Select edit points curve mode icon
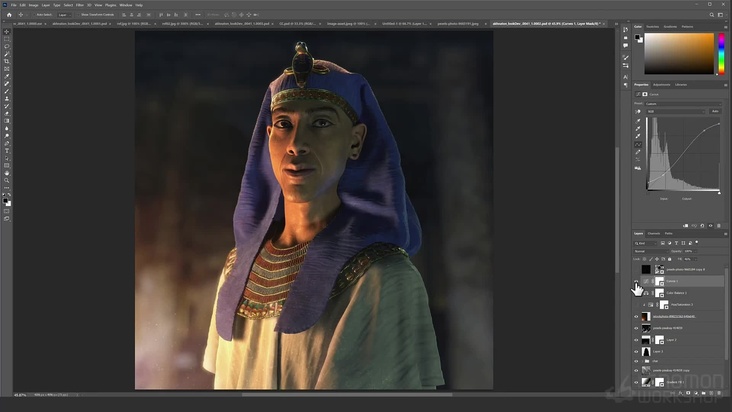 (638, 144)
